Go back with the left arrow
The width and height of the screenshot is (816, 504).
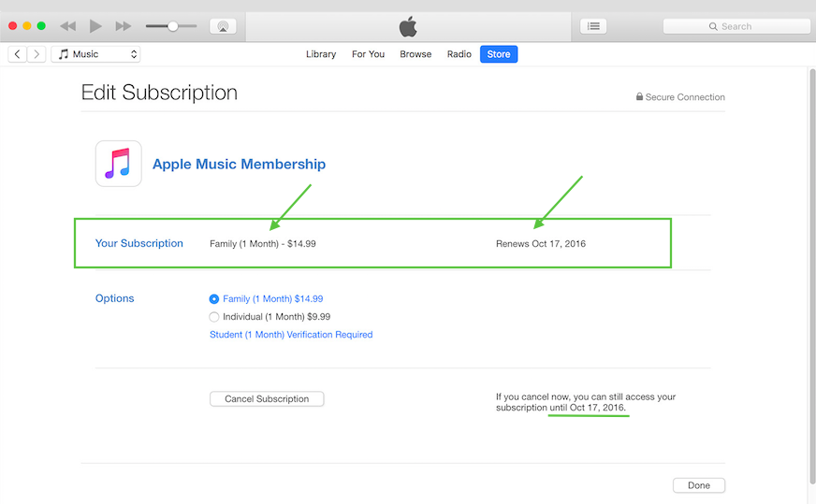coord(18,54)
